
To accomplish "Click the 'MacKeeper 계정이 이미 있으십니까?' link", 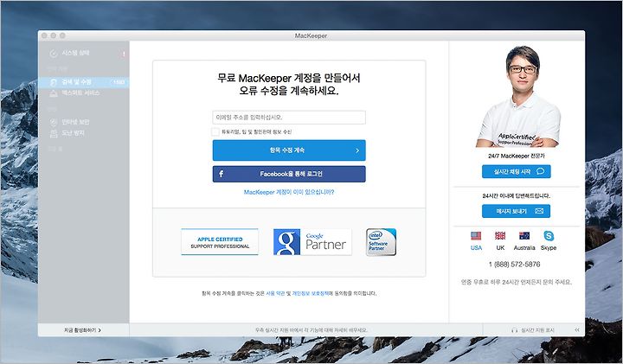I will 289,192.
